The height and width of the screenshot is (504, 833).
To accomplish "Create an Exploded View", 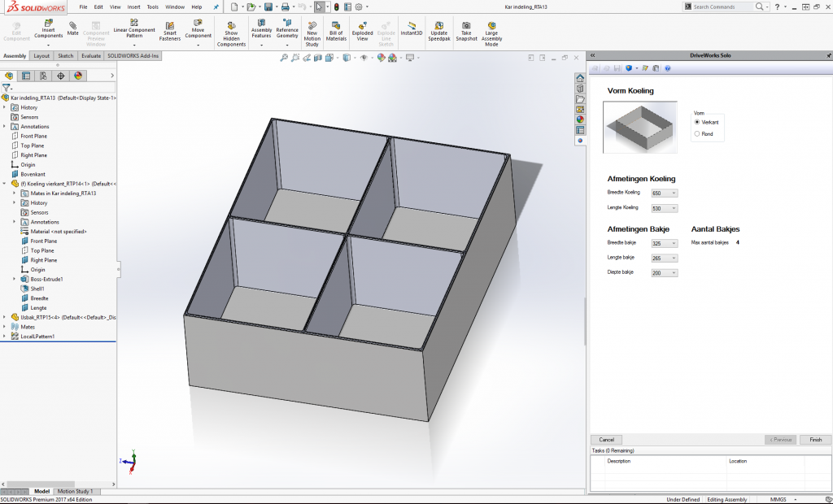I will (362, 32).
